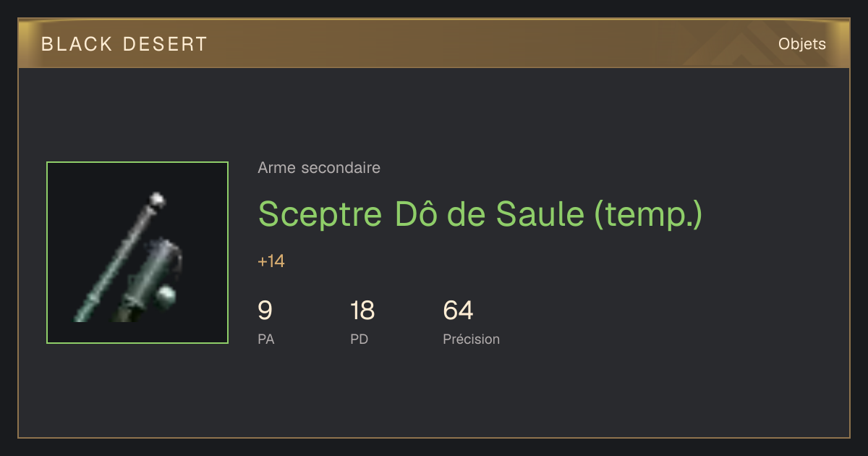This screenshot has height=456, width=868.
Task: Select the Arme secondaire category label
Action: pos(319,168)
